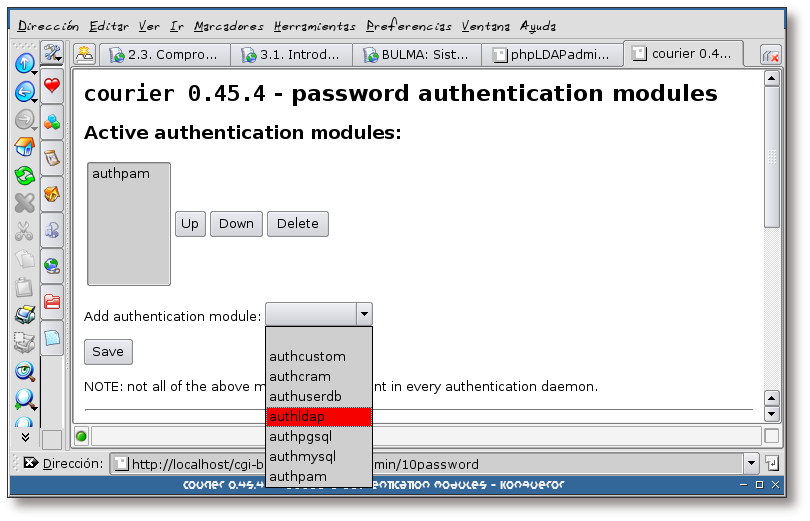
Task: Click the Up arrow navigation icon
Action: tap(24, 63)
